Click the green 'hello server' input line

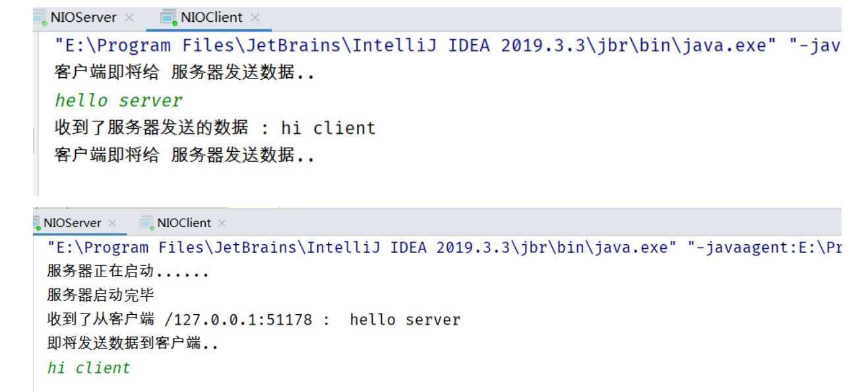click(x=118, y=100)
